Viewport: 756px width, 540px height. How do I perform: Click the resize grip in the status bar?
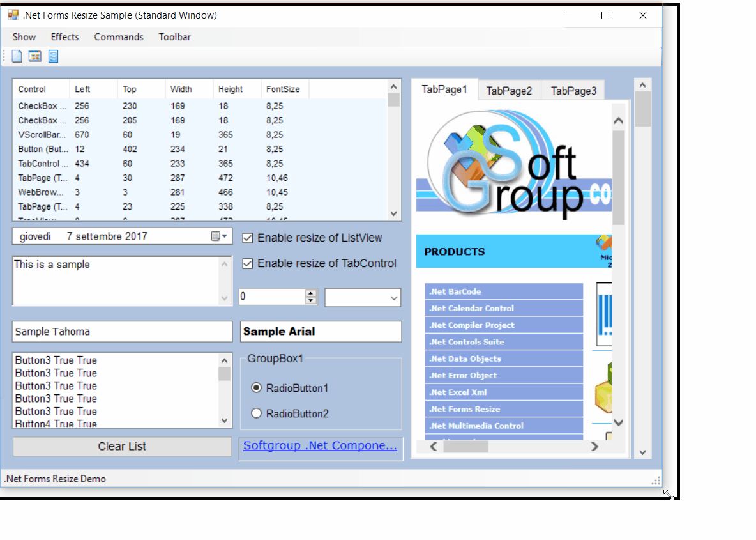point(655,480)
